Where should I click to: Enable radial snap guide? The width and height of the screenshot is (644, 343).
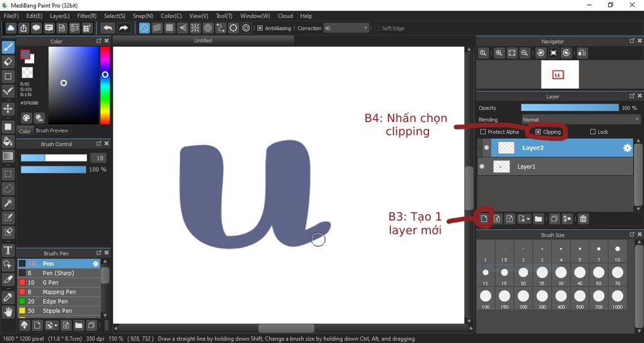point(195,28)
